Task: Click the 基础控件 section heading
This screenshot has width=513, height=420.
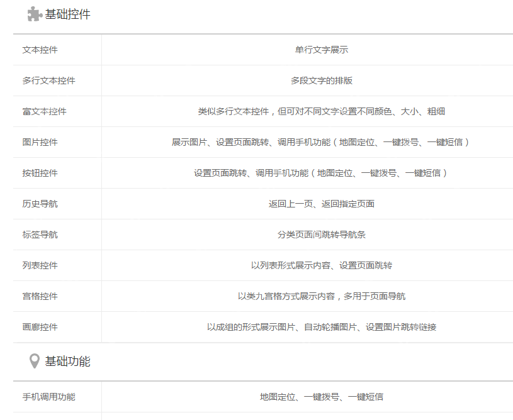Action: 61,13
